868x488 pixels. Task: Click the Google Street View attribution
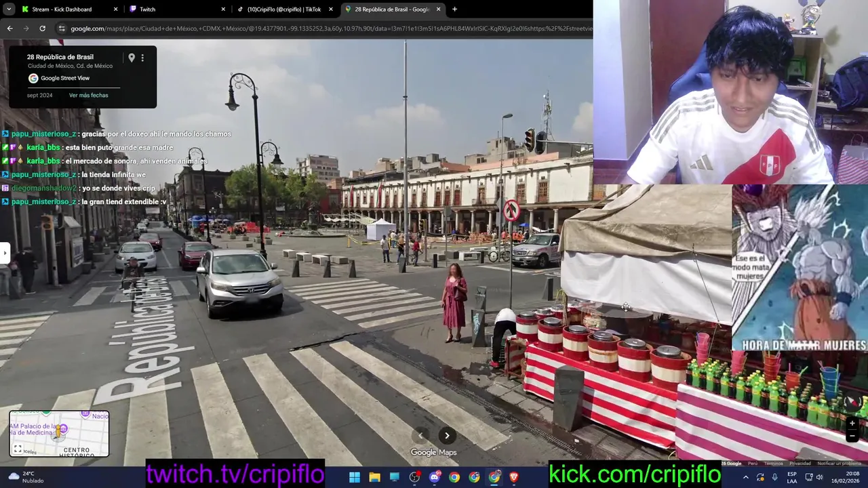pyautogui.click(x=59, y=78)
